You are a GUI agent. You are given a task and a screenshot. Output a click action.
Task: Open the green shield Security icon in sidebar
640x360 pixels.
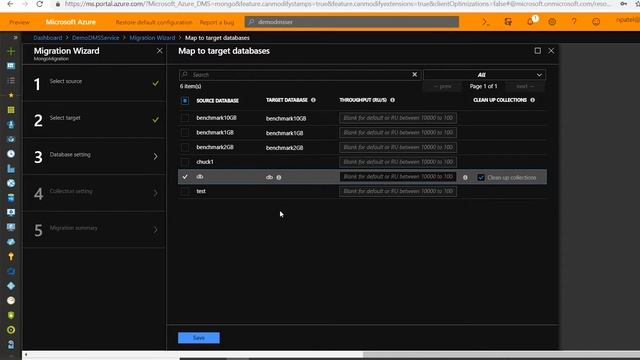coord(11,315)
